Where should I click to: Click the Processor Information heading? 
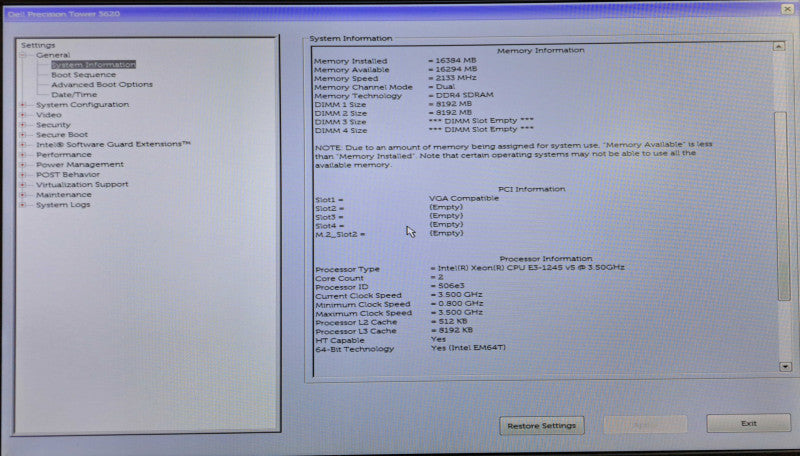tap(546, 259)
